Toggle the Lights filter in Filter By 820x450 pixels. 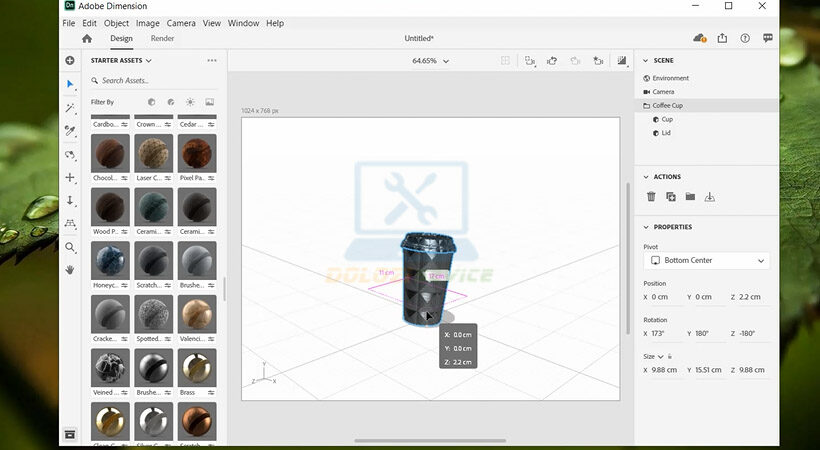point(190,102)
